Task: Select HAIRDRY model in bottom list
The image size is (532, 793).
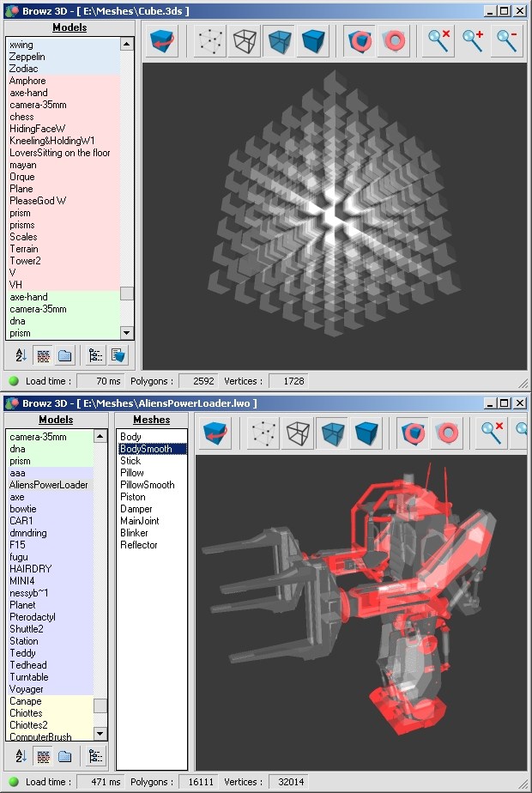Action: coord(50,568)
